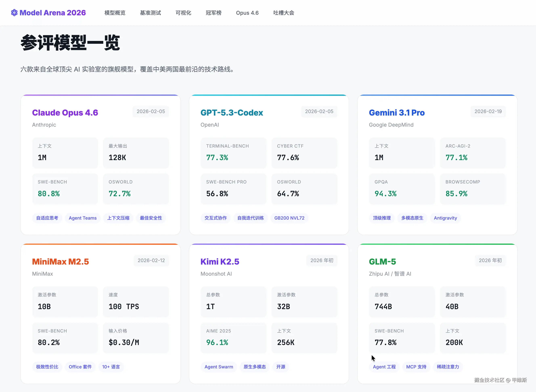The width and height of the screenshot is (536, 392).
Task: Open the 模型概览 nav item
Action: (115, 13)
